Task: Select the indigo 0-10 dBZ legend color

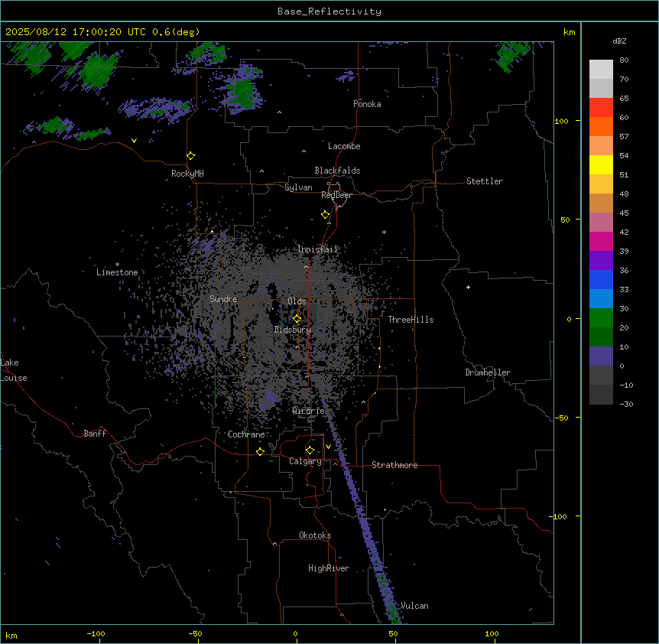Action: point(601,356)
